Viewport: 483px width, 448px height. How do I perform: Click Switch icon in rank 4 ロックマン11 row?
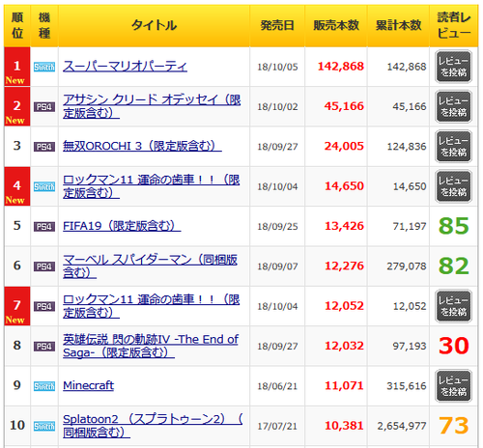[44, 186]
